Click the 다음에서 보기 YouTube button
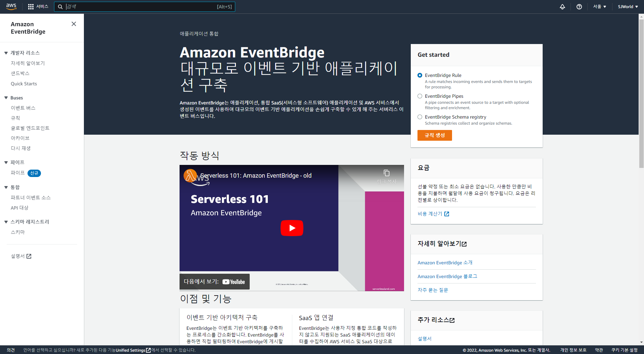The width and height of the screenshot is (644, 354). pos(214,282)
